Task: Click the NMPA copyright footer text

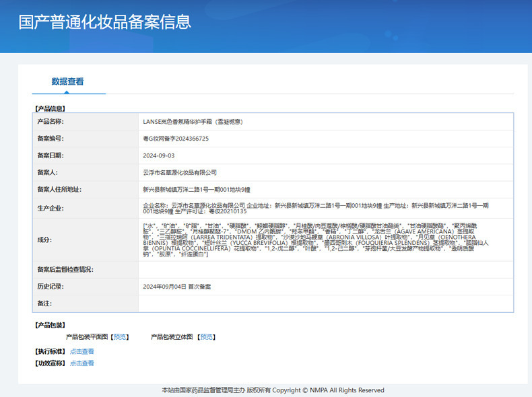Action: (x=273, y=390)
